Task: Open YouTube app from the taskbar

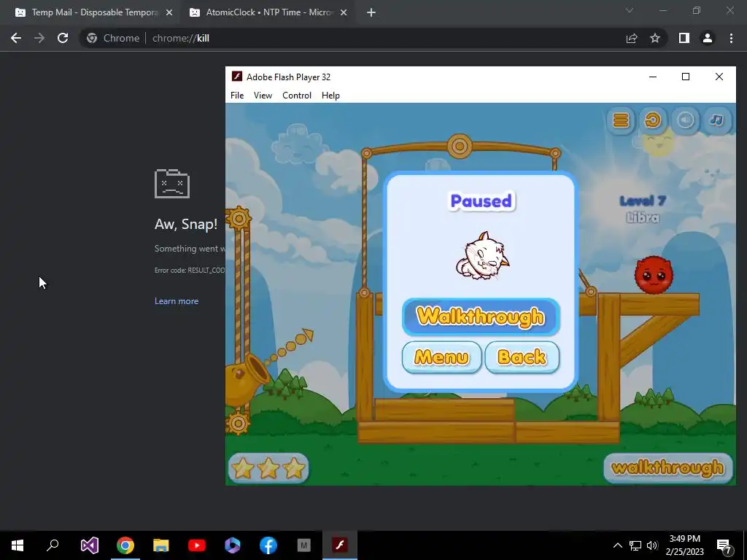Action: 196,545
